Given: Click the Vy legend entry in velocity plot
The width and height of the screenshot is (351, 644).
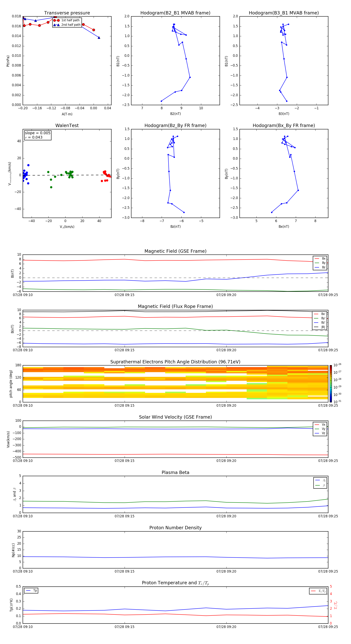Looking at the screenshot, I should point(320,429).
